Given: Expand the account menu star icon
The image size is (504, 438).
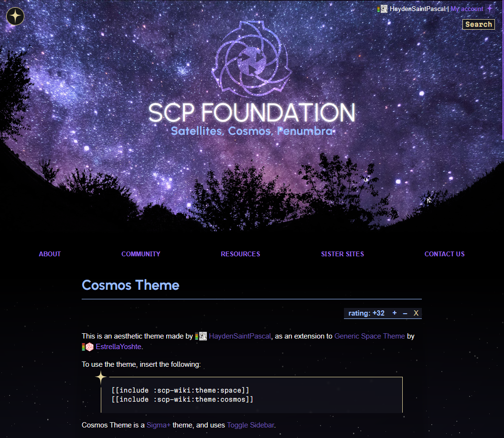Looking at the screenshot, I should pyautogui.click(x=490, y=9).
